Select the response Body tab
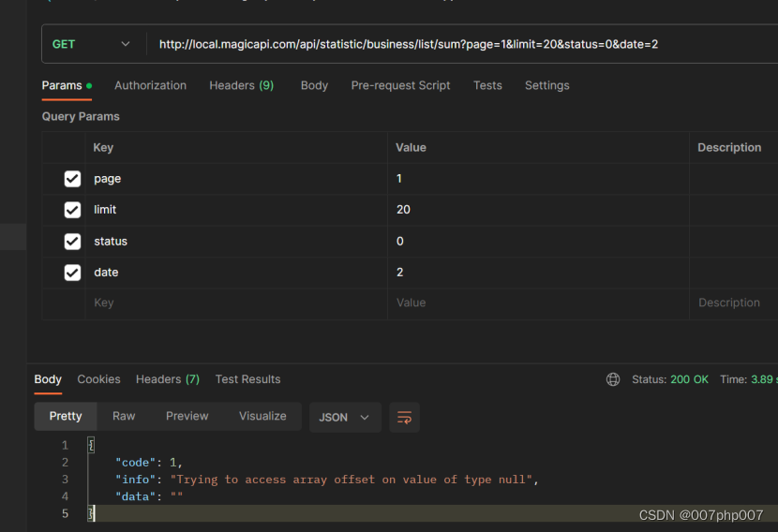 click(x=48, y=379)
